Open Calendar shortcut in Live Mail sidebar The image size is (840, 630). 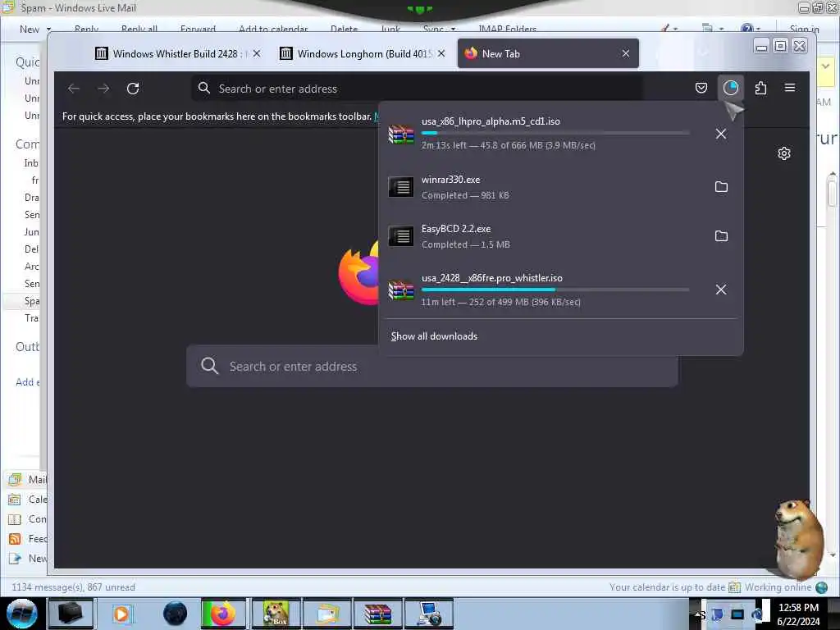point(27,500)
